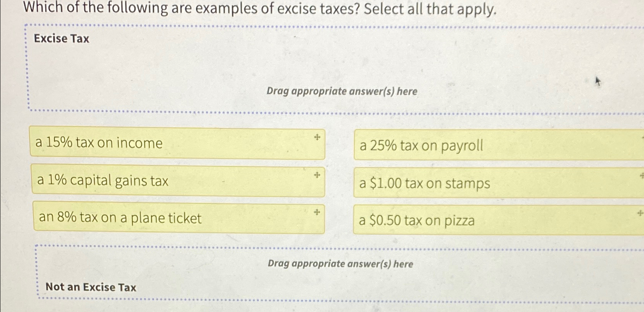644x312 pixels.
Task: Click 'Drag appropriate answer(s) here' in the top box
Action: click(342, 91)
